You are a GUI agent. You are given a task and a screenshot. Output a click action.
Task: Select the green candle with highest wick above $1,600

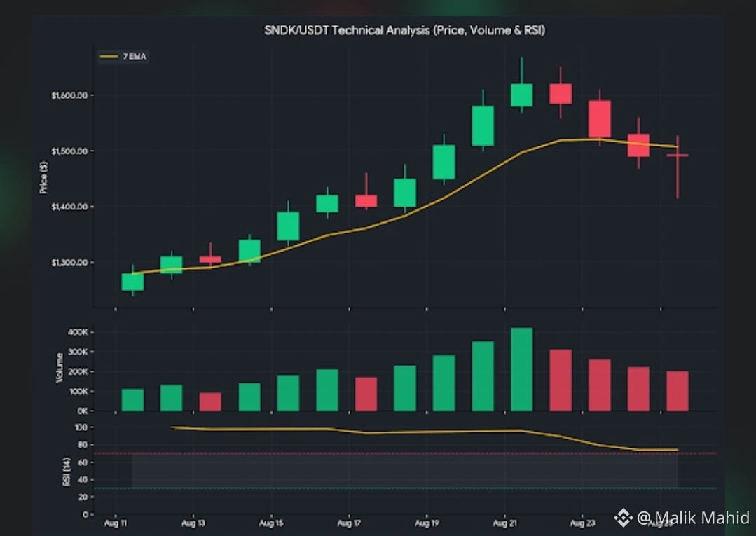(x=522, y=95)
